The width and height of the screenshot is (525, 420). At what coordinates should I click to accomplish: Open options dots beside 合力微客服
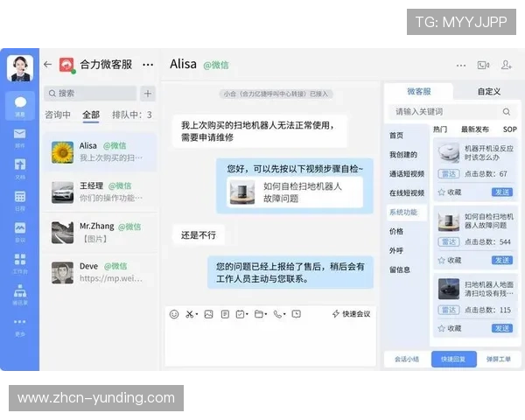148,65
